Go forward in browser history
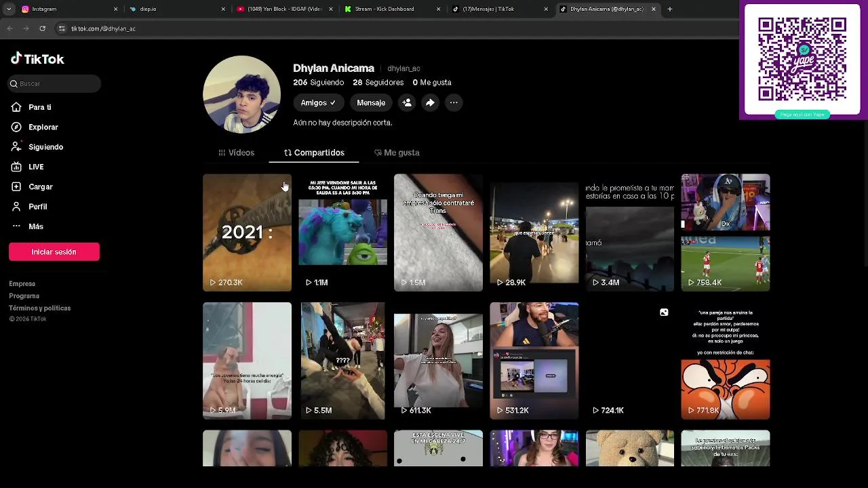Image resolution: width=868 pixels, height=488 pixels. tap(26, 28)
